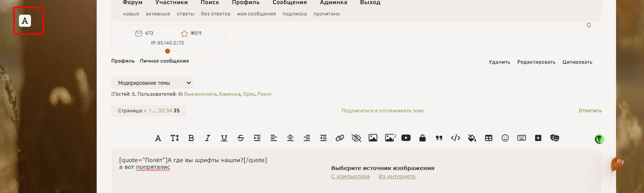
Task: Open the подписка link
Action: point(295,14)
